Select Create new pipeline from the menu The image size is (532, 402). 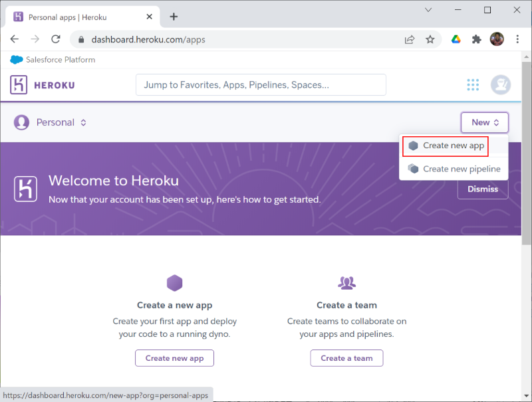[454, 169]
